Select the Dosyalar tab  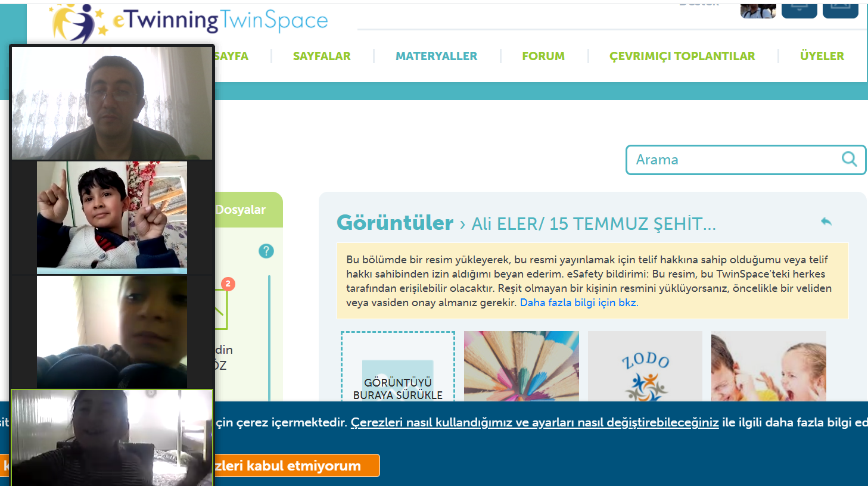coord(241,210)
